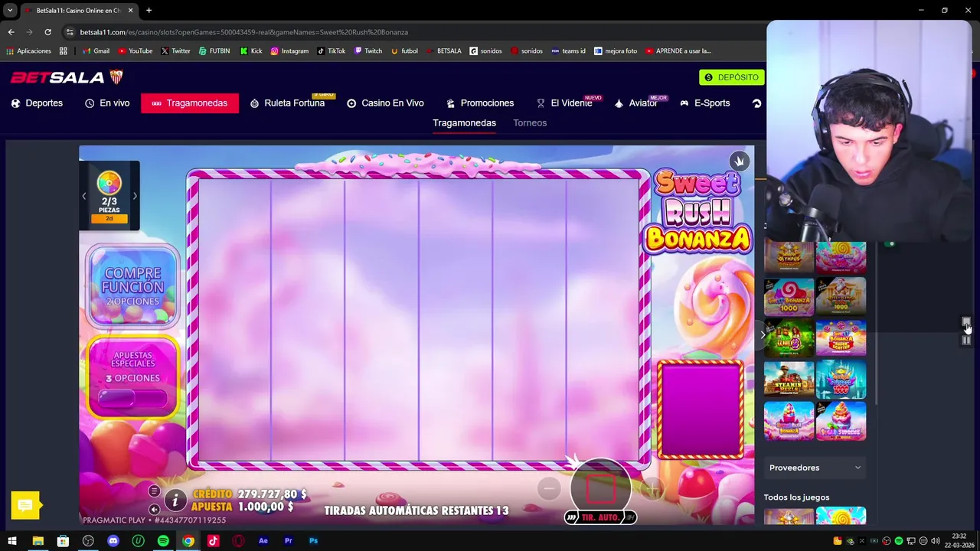Open the E-Sports section
This screenshot has width=980, height=551.
coord(705,103)
